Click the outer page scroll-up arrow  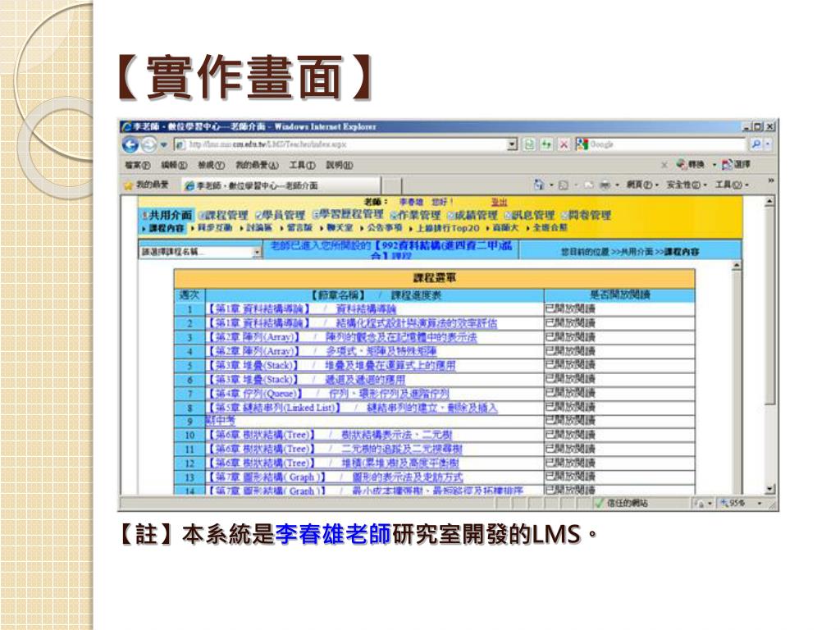pyautogui.click(x=769, y=202)
